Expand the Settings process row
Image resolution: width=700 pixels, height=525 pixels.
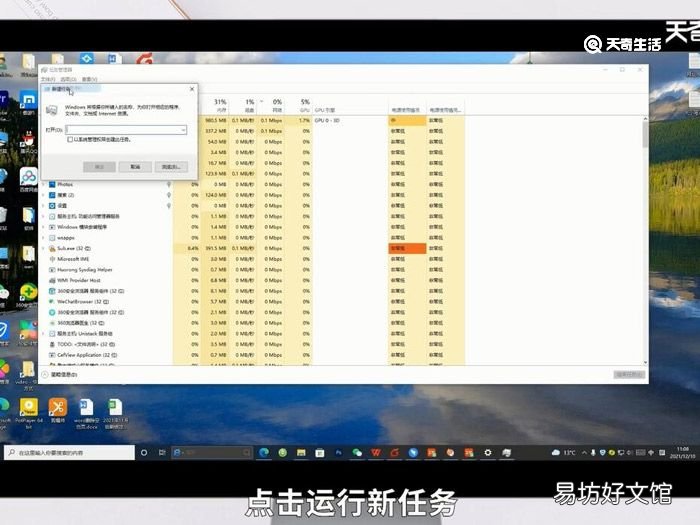44,206
